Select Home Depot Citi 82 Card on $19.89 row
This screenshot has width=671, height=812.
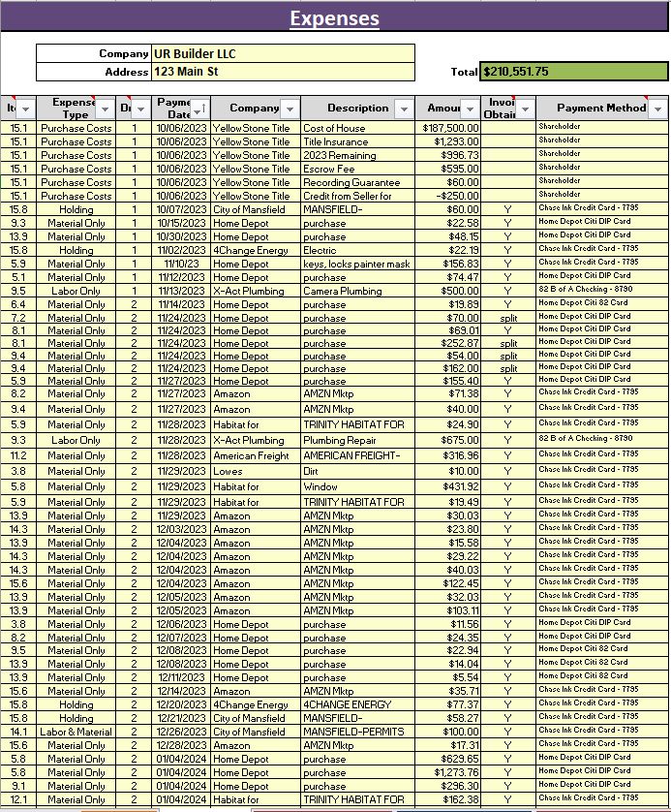pos(602,304)
